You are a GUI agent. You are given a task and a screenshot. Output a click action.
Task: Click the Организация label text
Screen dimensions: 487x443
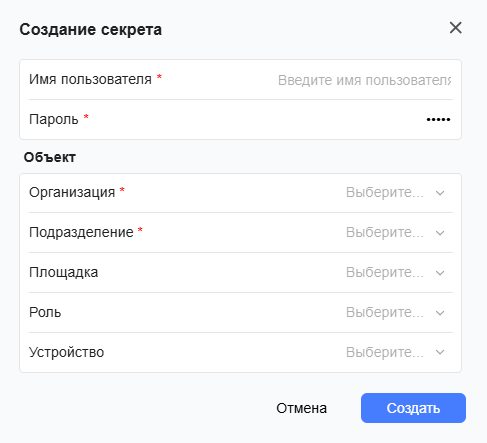72,192
